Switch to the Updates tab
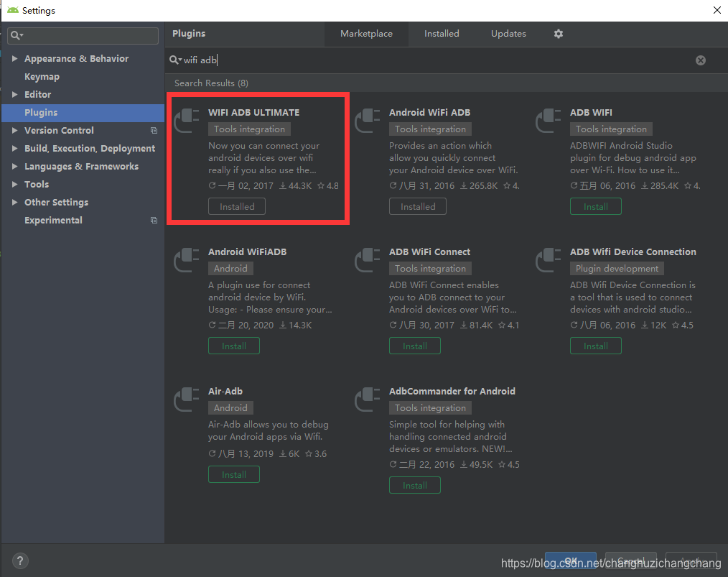This screenshot has height=577, width=728. pos(508,34)
